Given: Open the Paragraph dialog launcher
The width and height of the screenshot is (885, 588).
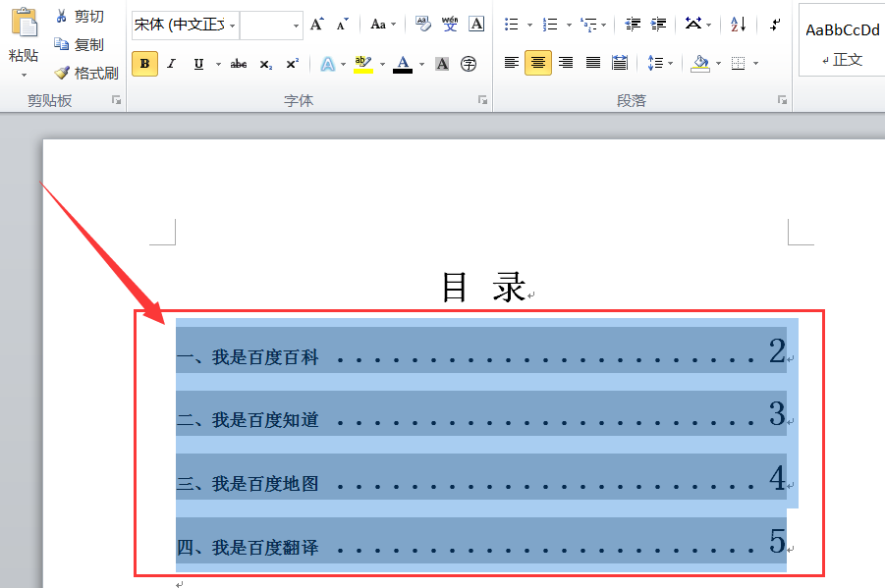Looking at the screenshot, I should click(782, 100).
